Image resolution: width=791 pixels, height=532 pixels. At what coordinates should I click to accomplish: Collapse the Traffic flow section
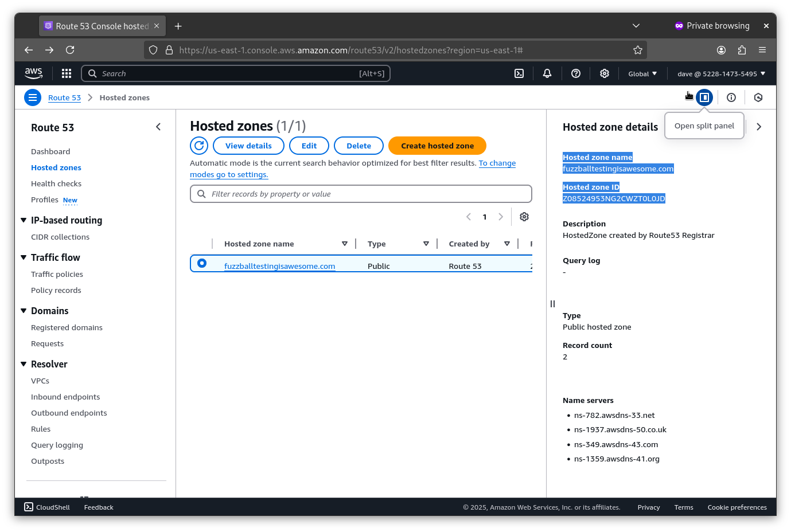pos(24,257)
